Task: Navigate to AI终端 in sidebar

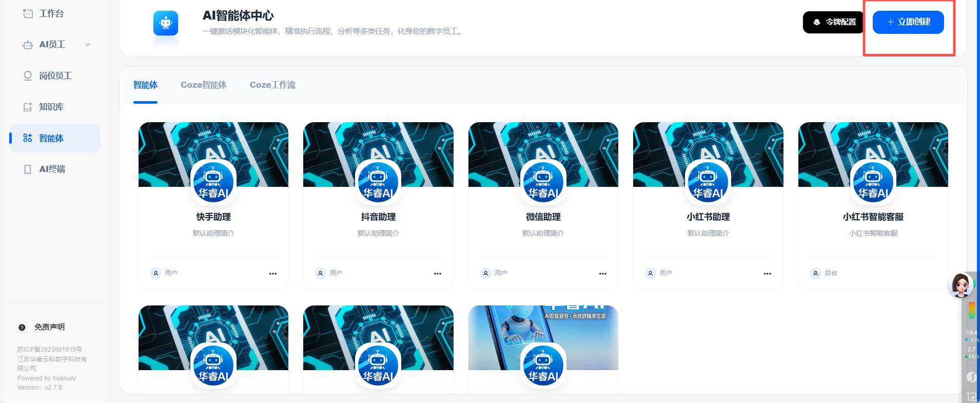Action: tap(52, 169)
